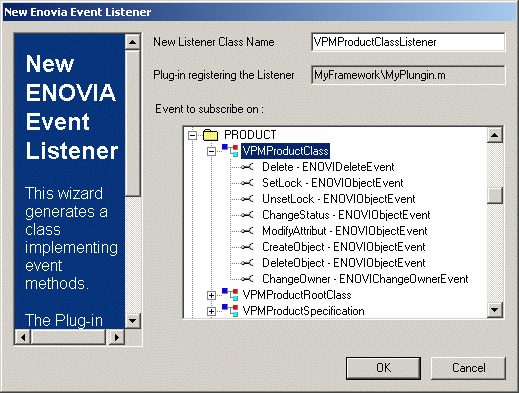This screenshot has height=393, width=519.
Task: Click the New Listener Class Name field
Action: coord(408,42)
